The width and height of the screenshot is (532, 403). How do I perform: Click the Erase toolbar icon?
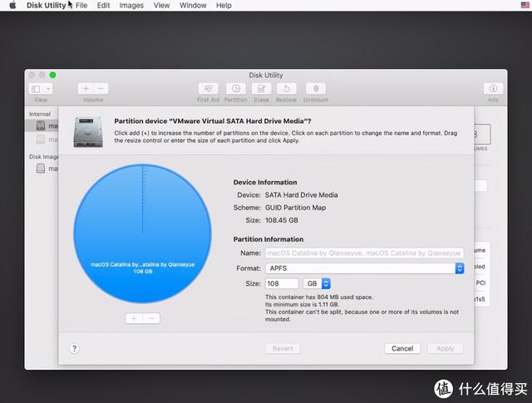[x=261, y=89]
